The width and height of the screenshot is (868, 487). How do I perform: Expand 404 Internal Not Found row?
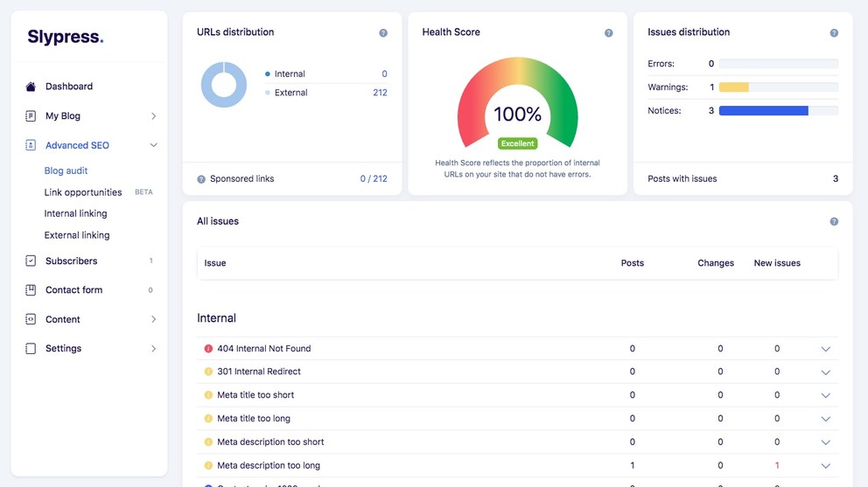(x=825, y=349)
